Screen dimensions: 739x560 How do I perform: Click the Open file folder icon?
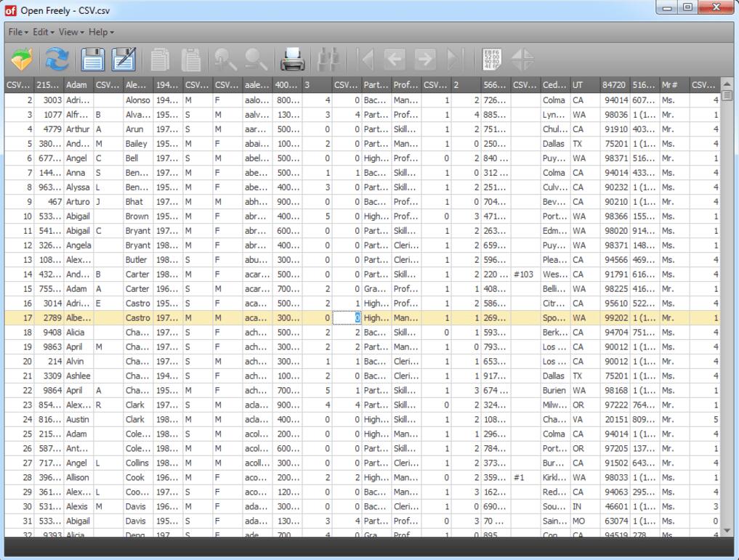click(x=22, y=60)
